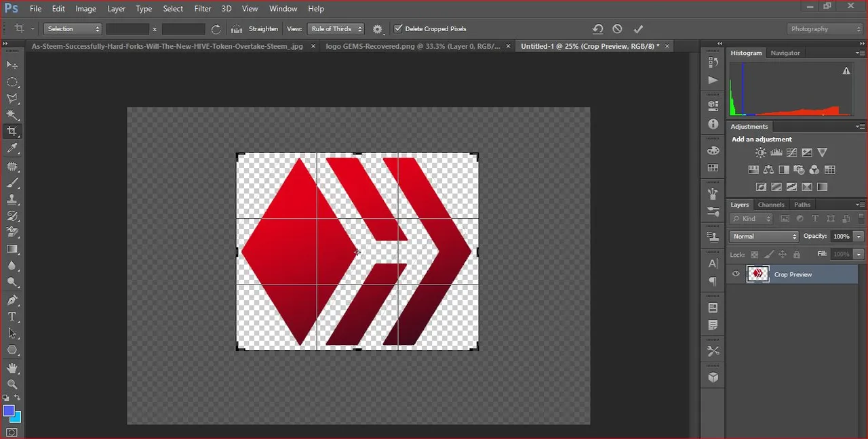Image resolution: width=868 pixels, height=439 pixels.
Task: Select the Magic Wand tool
Action: tap(12, 115)
